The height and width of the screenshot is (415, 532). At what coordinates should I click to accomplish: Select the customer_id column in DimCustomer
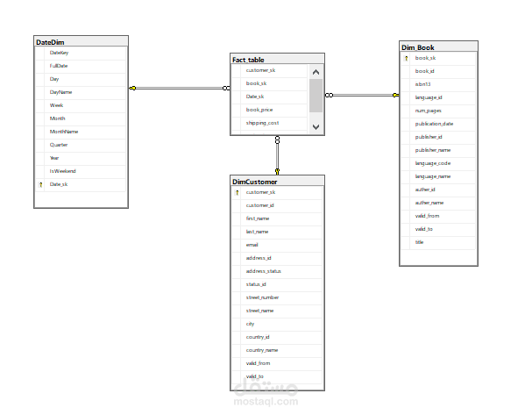pyautogui.click(x=277, y=205)
